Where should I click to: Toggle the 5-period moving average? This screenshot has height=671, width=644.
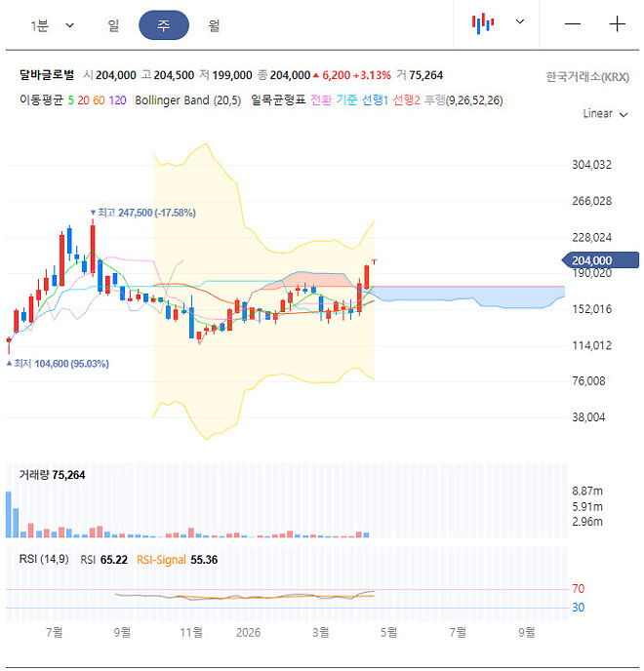71,100
